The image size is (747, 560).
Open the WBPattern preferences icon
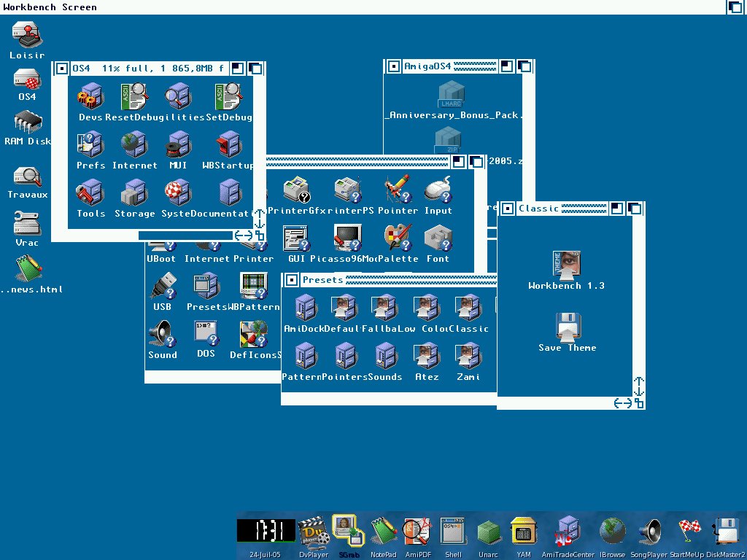pyautogui.click(x=253, y=286)
